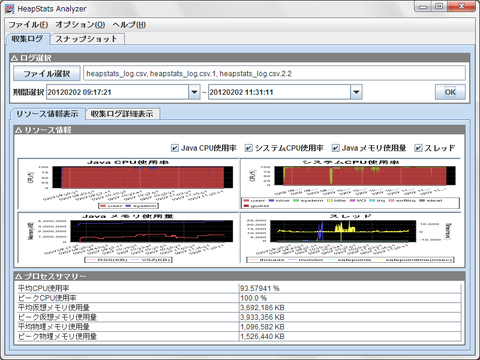Viewport: 480px width, 360px height.
Task: Switch to the 収集ログ tab
Action: 28,39
